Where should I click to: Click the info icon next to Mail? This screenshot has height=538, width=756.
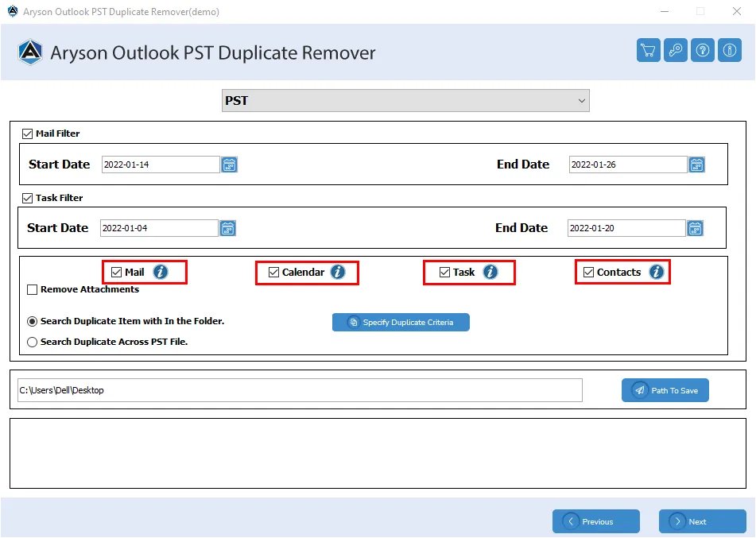point(161,273)
